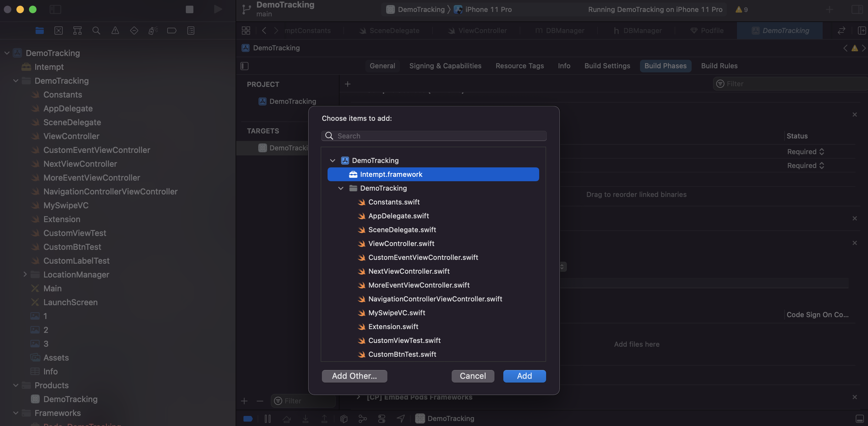Open the Build Rules tab

719,66
